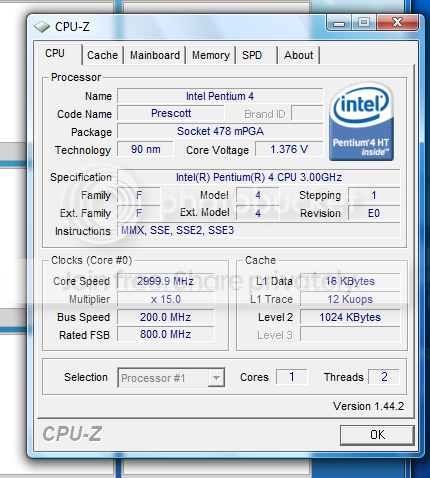
Task: Click the Threads value '2'
Action: point(384,377)
